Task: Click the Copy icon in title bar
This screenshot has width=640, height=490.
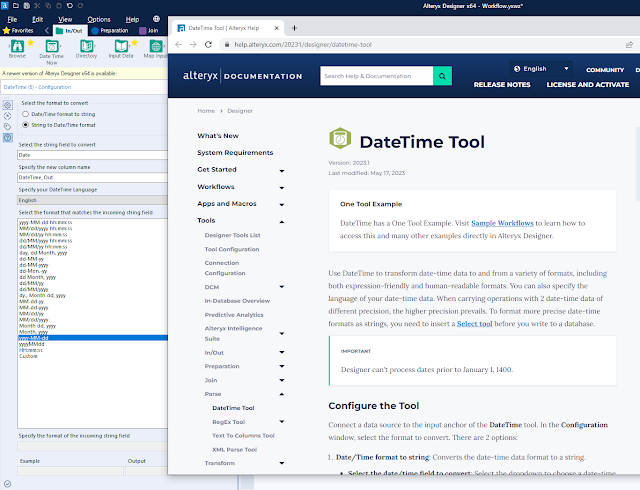Action: [x=48, y=6]
